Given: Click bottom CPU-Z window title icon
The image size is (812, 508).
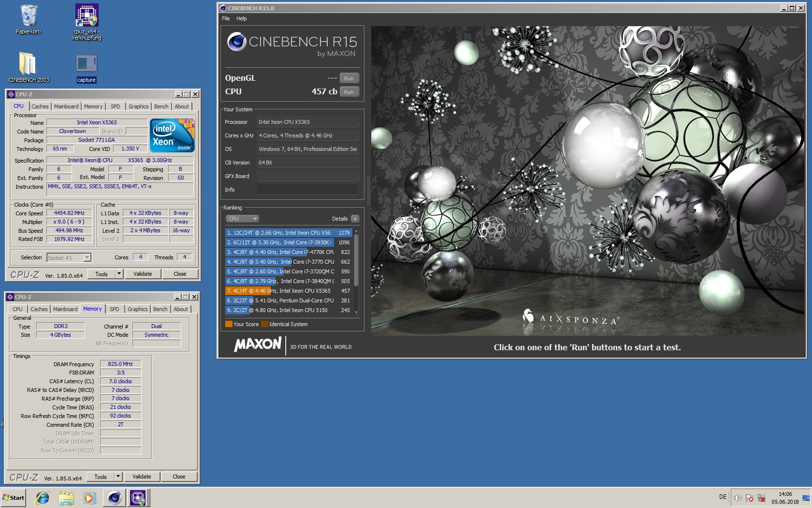Looking at the screenshot, I should click(x=11, y=297).
